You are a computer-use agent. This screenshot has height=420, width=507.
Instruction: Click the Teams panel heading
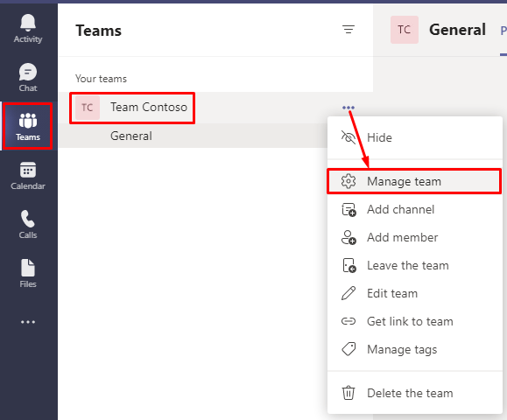click(99, 31)
